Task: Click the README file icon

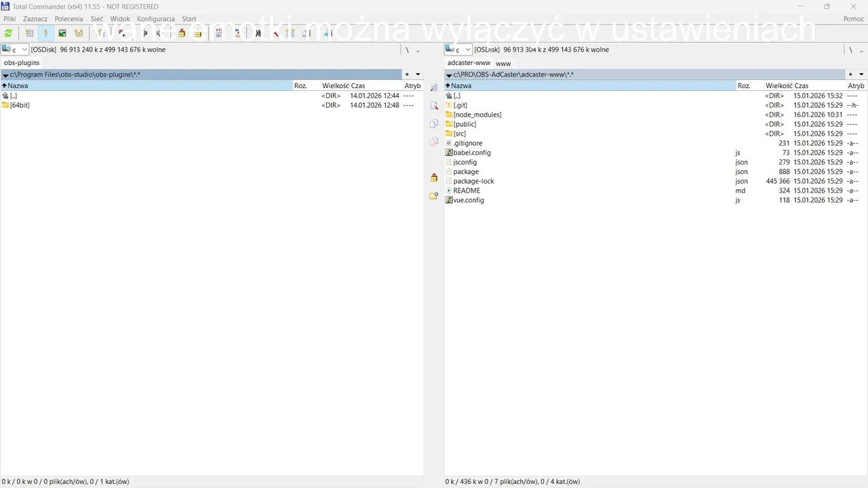Action: pyautogui.click(x=448, y=190)
